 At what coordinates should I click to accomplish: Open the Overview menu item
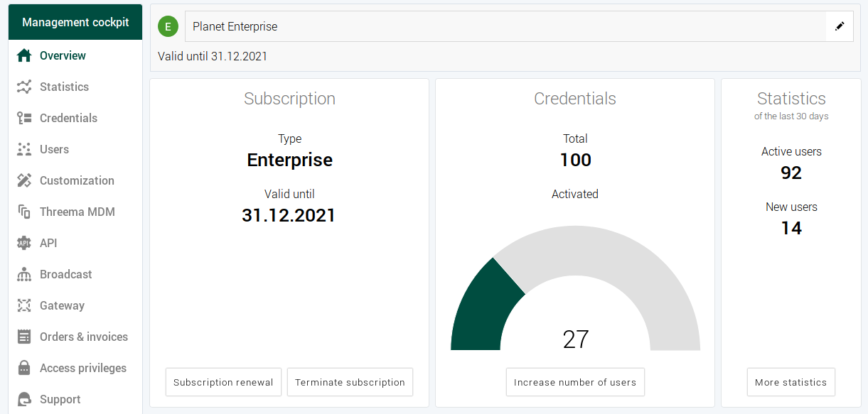75,55
